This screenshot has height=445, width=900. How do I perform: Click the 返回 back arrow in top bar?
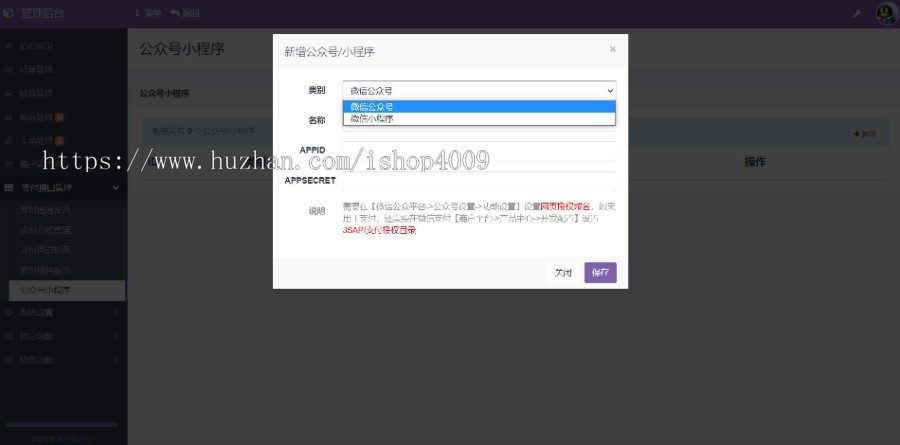click(185, 13)
